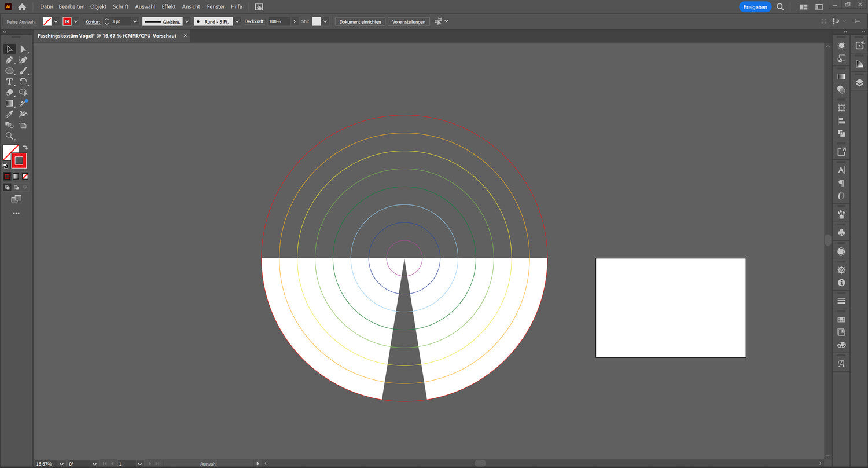Viewport: 868px width, 468px height.
Task: Select the Shape Builder tool
Action: (23, 92)
